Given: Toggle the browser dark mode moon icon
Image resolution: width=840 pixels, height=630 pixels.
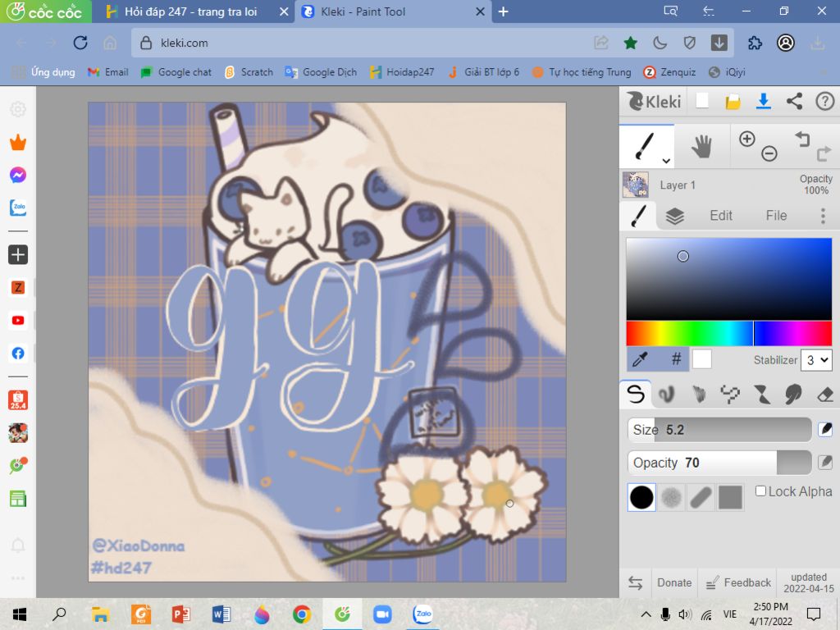Looking at the screenshot, I should (x=660, y=43).
